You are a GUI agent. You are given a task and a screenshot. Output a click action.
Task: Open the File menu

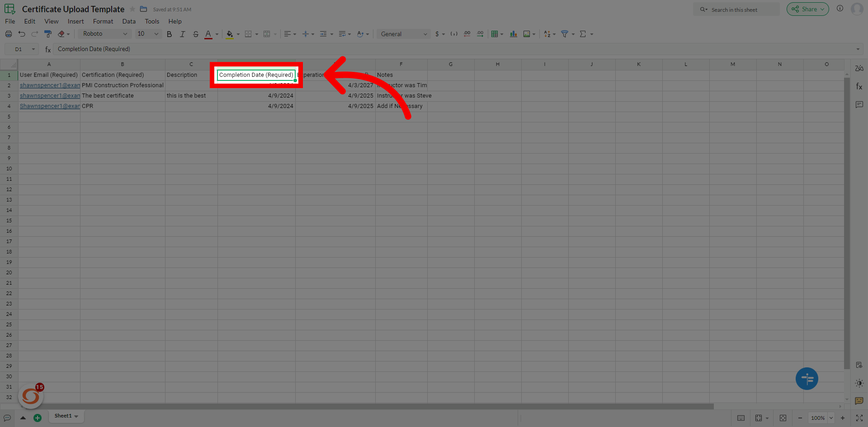click(x=10, y=21)
